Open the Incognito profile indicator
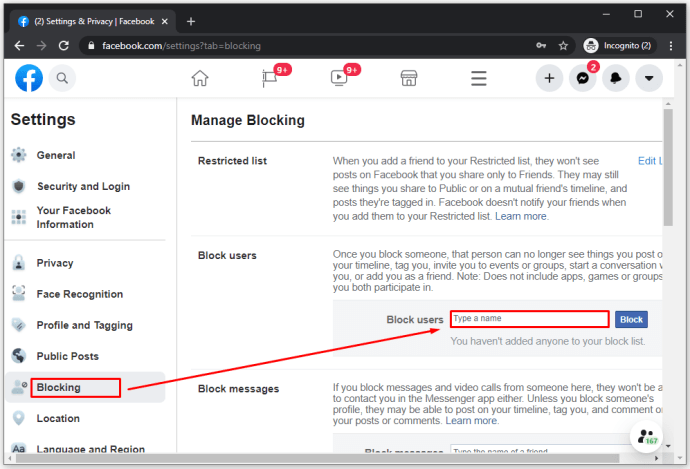690x469 pixels. (x=619, y=46)
